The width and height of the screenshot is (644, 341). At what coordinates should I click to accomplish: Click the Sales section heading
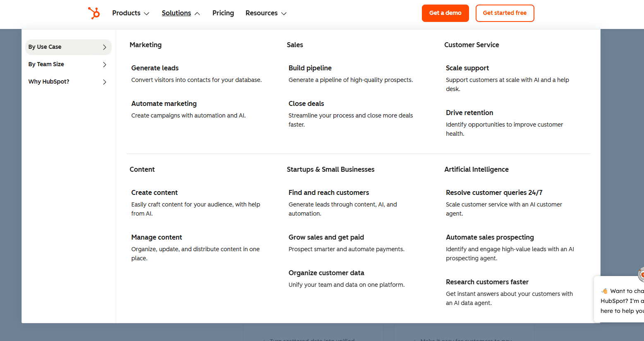pos(294,45)
